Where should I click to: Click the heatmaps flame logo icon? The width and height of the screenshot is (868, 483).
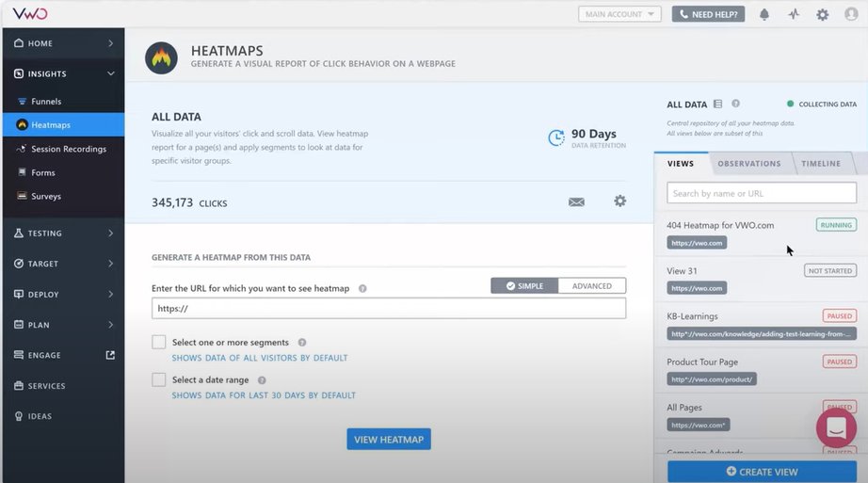(x=161, y=57)
